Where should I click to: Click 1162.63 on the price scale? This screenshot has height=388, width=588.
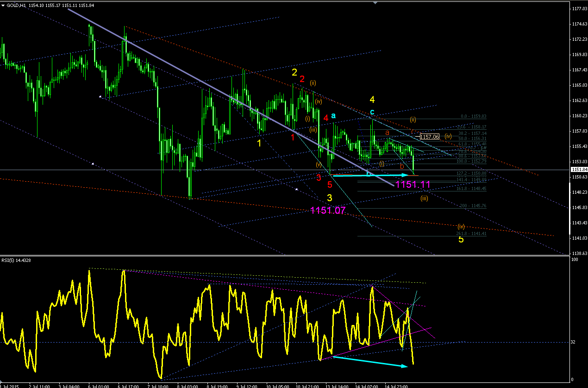(x=579, y=101)
